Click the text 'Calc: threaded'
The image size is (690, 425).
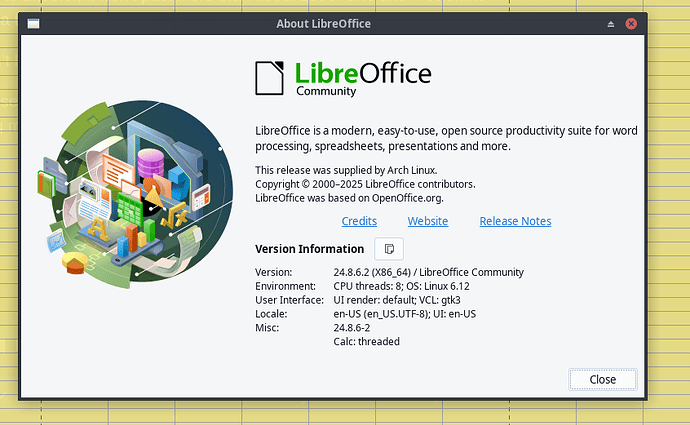pyautogui.click(x=367, y=341)
